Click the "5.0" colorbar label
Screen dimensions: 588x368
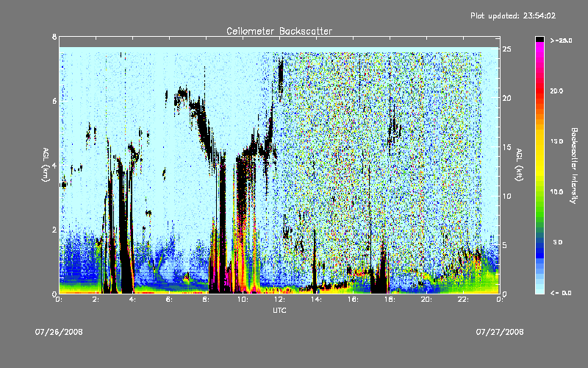(558, 242)
